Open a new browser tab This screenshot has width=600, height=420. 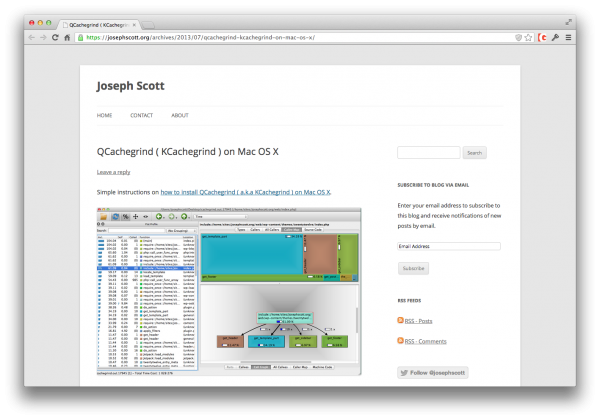point(148,25)
